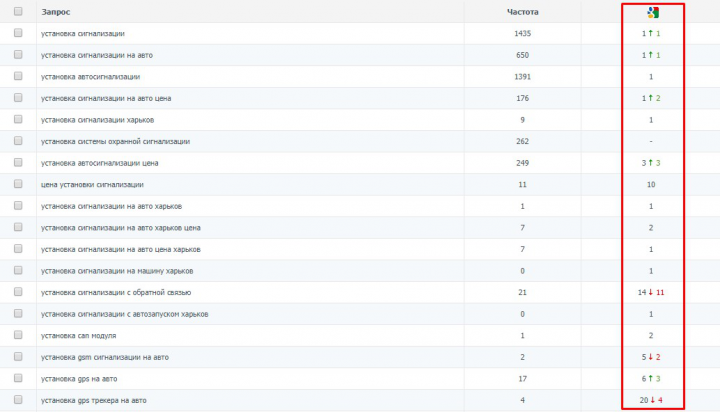Click frequency value 1435

[x=523, y=34]
